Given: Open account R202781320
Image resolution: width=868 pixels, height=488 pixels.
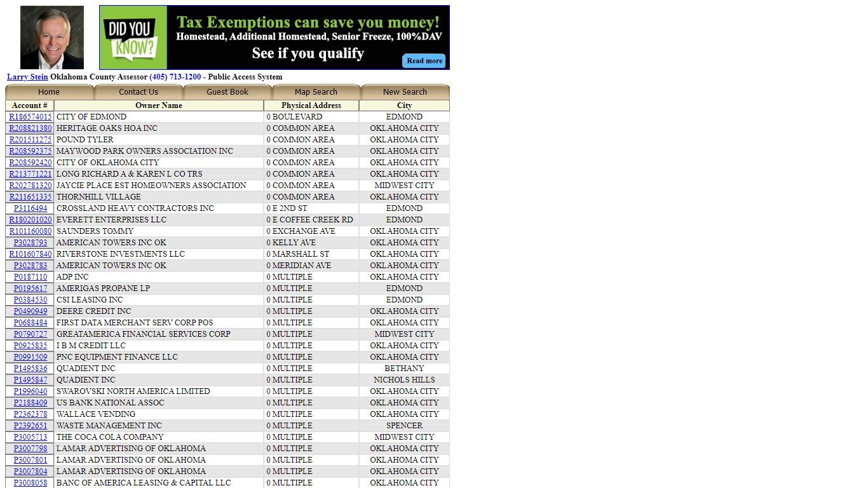Looking at the screenshot, I should tap(31, 186).
